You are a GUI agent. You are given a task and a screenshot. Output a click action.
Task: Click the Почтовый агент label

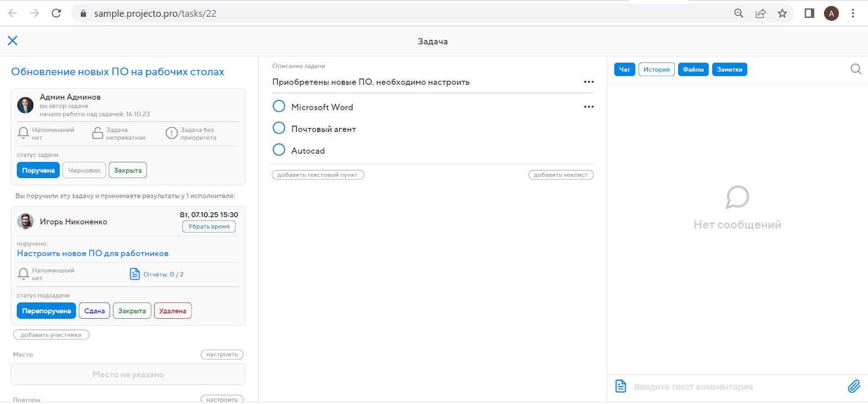pyautogui.click(x=324, y=129)
